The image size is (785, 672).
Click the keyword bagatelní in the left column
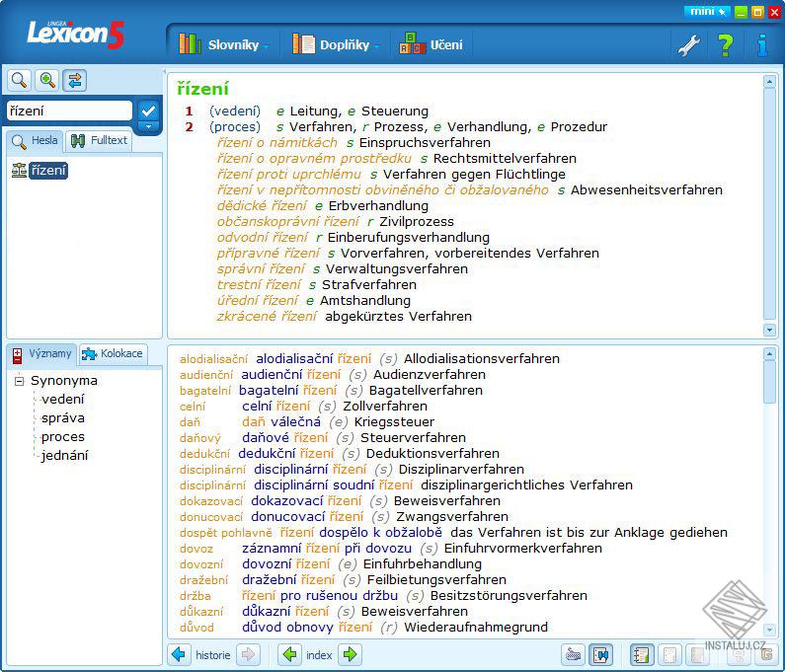[x=205, y=391]
